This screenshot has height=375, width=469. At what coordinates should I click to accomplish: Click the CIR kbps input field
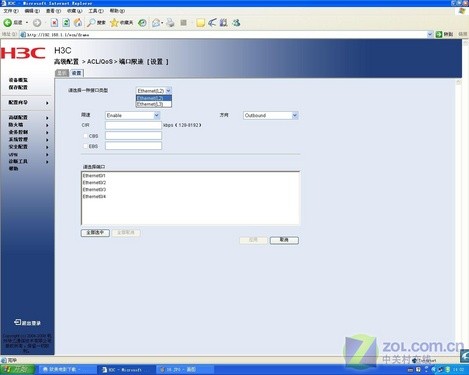133,125
